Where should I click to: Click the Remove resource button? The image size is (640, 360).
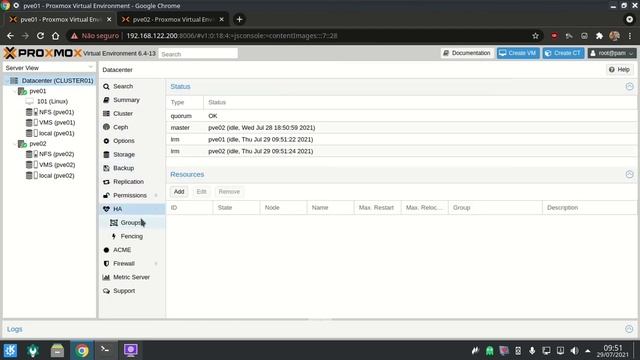pyautogui.click(x=229, y=191)
